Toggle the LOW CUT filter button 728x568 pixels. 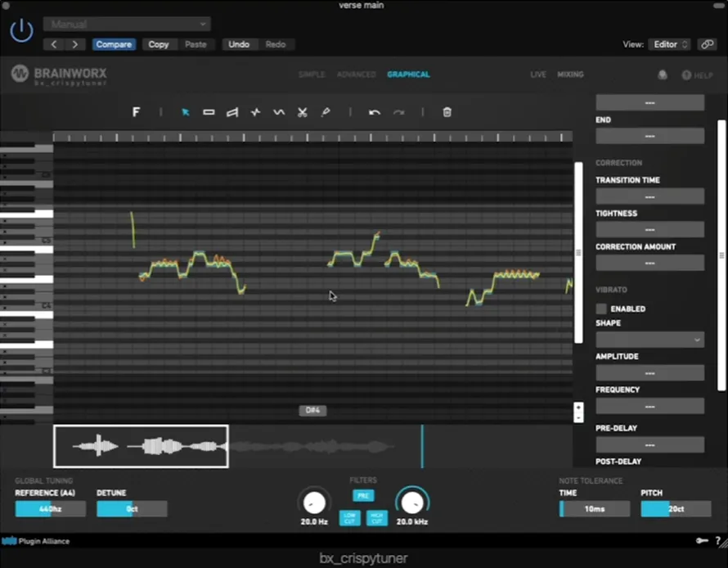[349, 517]
